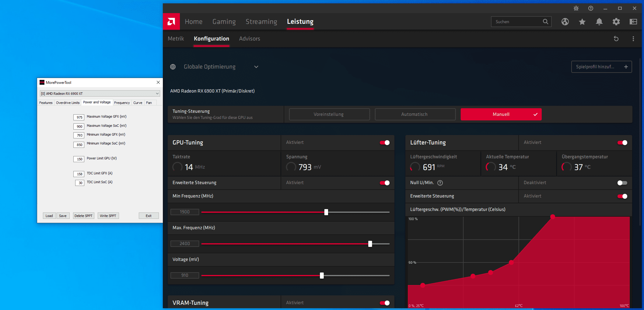
Task: Click the reset undo arrow icon
Action: 616,39
